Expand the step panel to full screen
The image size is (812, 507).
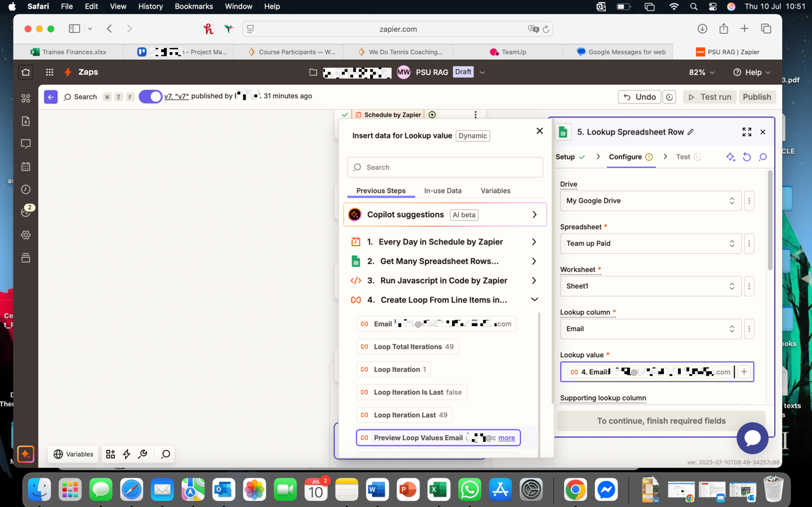(x=746, y=132)
